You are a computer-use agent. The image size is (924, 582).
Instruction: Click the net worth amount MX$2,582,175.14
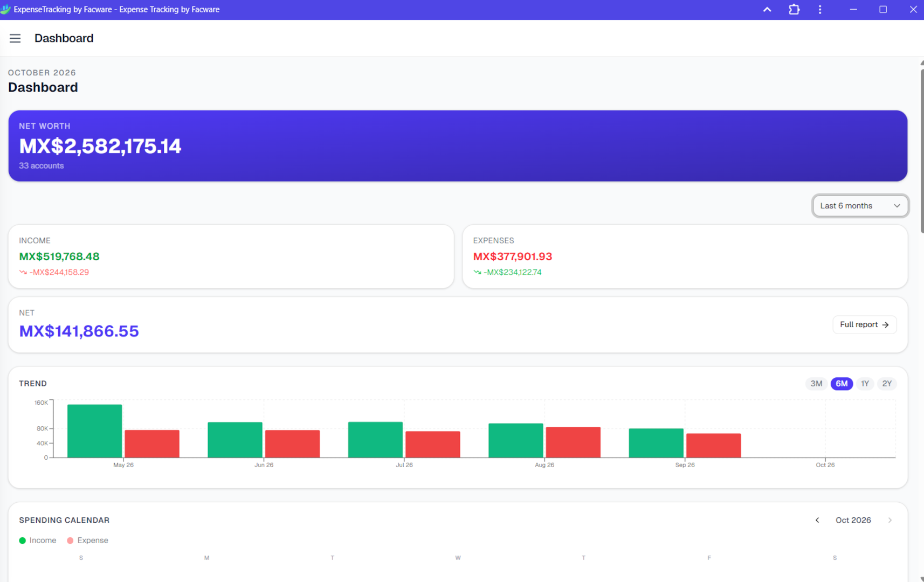(x=100, y=146)
